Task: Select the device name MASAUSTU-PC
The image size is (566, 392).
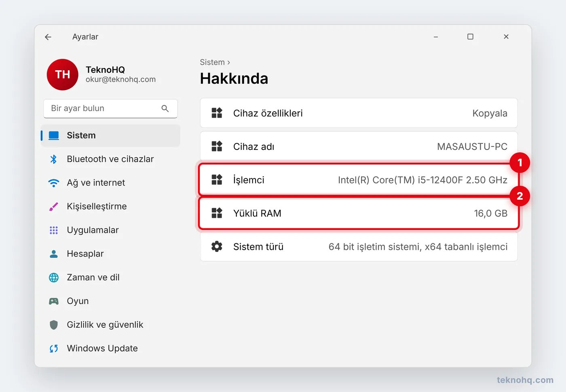Action: 472,147
